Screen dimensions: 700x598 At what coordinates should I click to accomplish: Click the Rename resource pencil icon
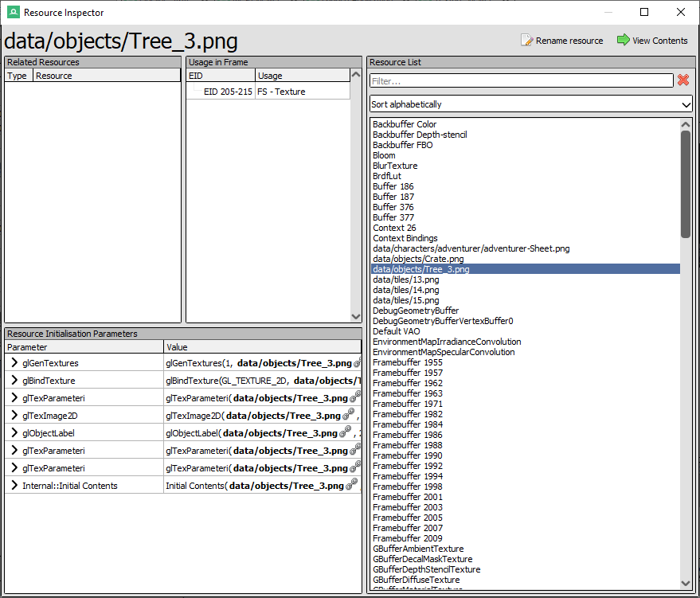(526, 41)
